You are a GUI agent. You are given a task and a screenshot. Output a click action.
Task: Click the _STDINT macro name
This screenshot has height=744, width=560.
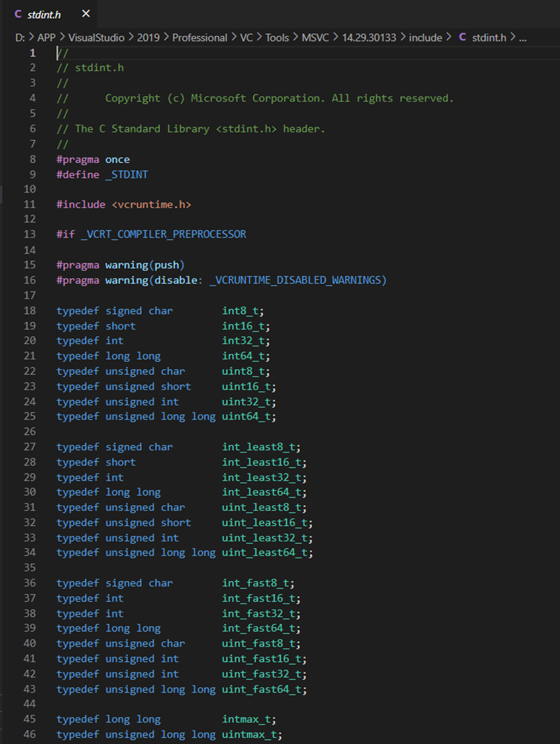click(127, 175)
